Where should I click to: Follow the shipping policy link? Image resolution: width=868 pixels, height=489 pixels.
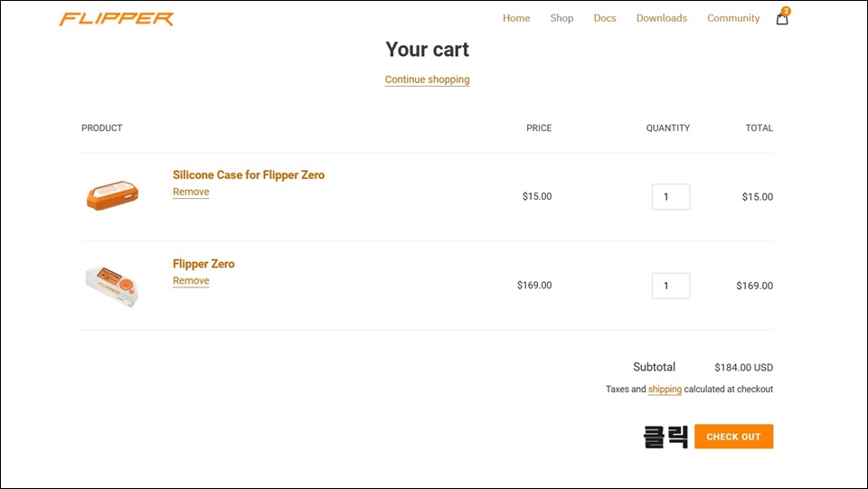(665, 390)
